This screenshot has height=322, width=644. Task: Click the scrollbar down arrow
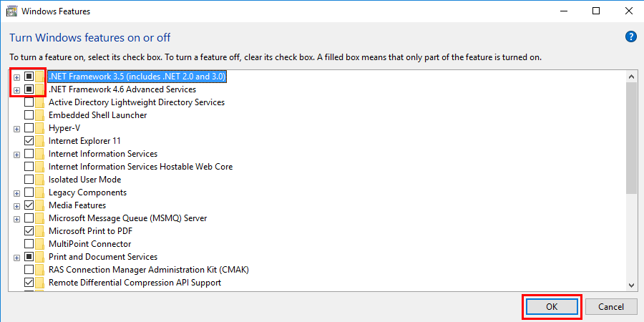631,285
